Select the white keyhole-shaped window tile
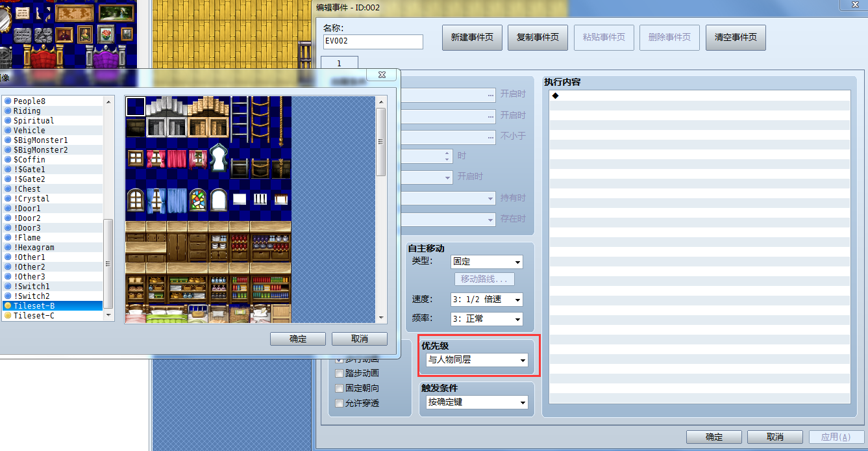 click(219, 158)
